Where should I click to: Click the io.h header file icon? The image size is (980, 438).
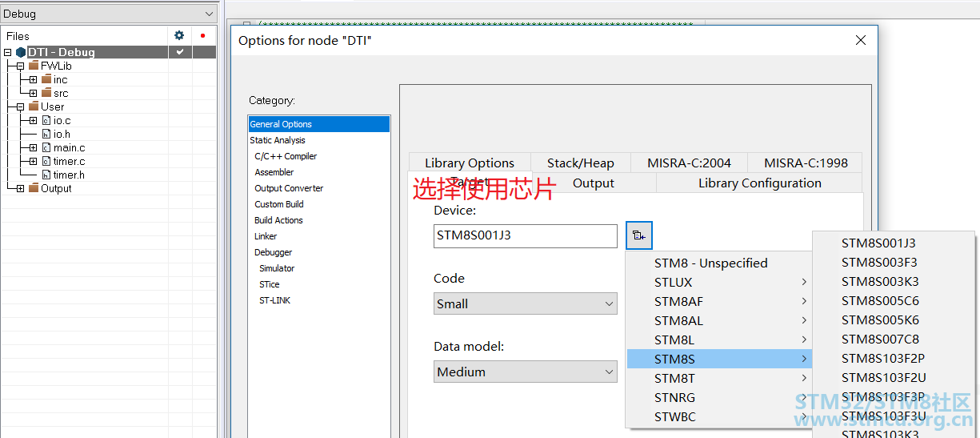coord(46,134)
